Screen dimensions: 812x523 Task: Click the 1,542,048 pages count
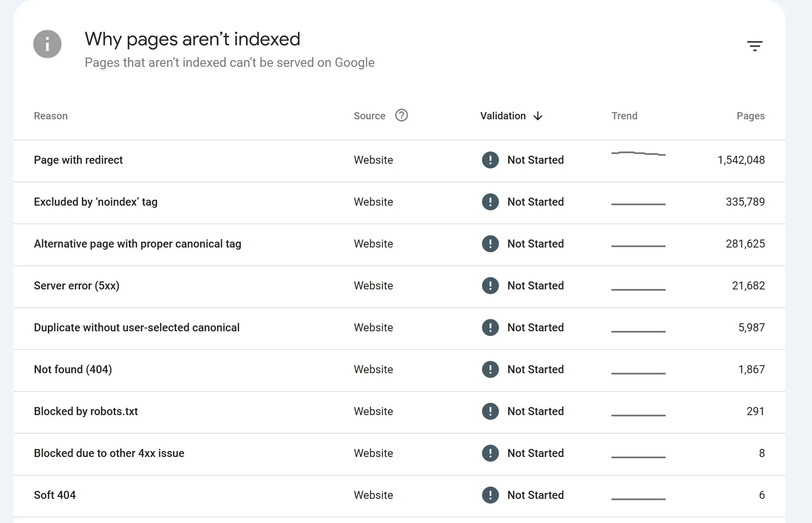tap(741, 160)
